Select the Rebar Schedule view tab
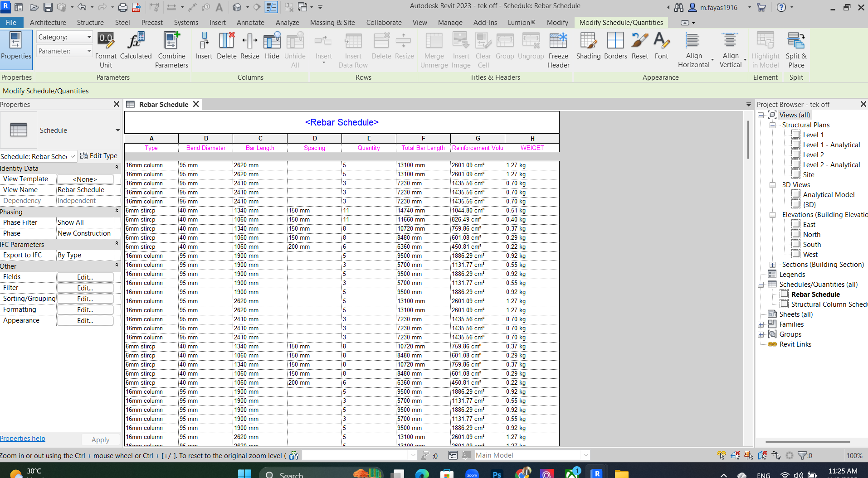 coord(164,104)
